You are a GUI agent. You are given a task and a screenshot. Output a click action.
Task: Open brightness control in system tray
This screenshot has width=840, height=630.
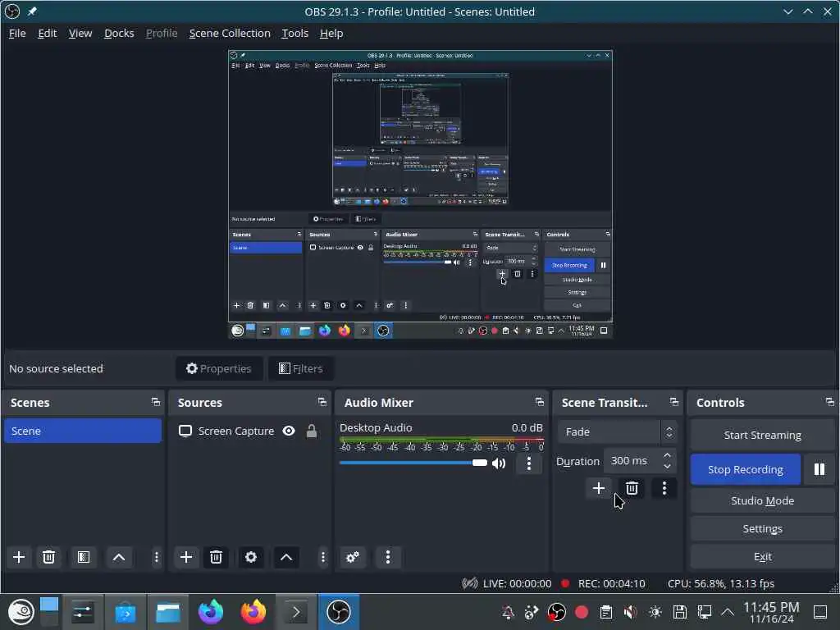[x=655, y=612]
